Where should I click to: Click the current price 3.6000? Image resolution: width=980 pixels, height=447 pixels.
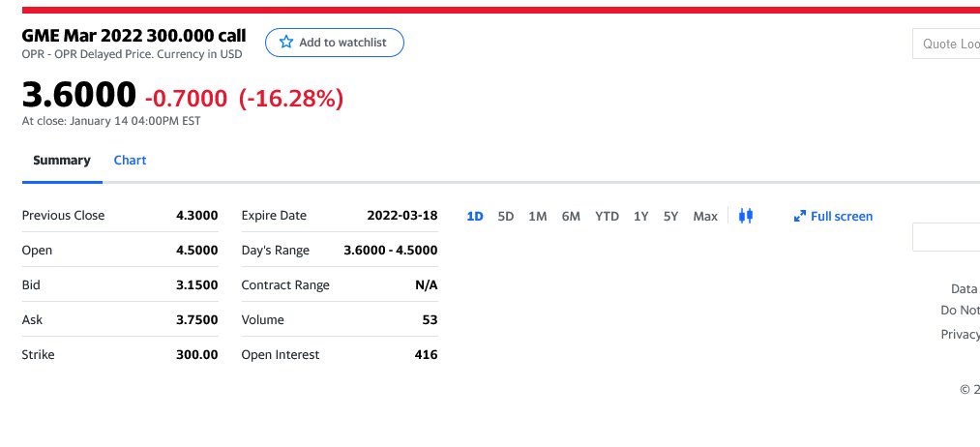pos(78,95)
